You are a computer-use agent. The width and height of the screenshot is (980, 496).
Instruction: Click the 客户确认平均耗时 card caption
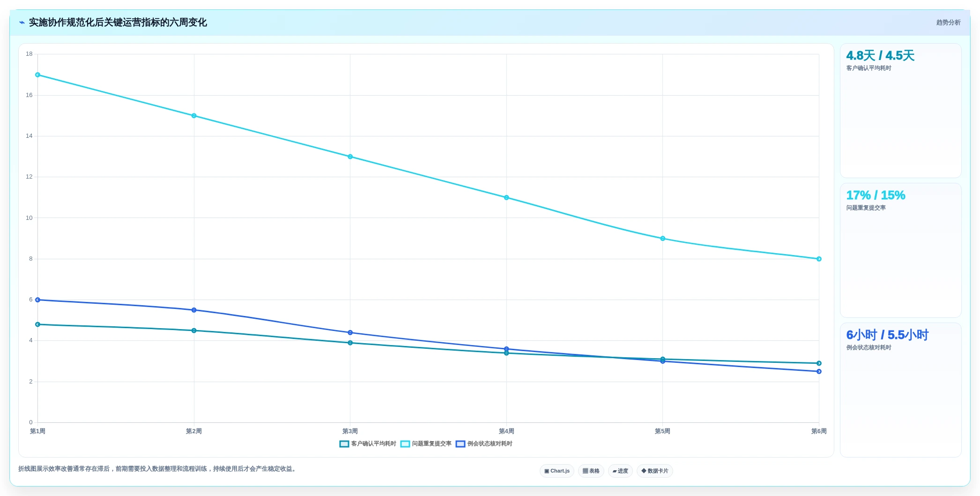point(869,68)
